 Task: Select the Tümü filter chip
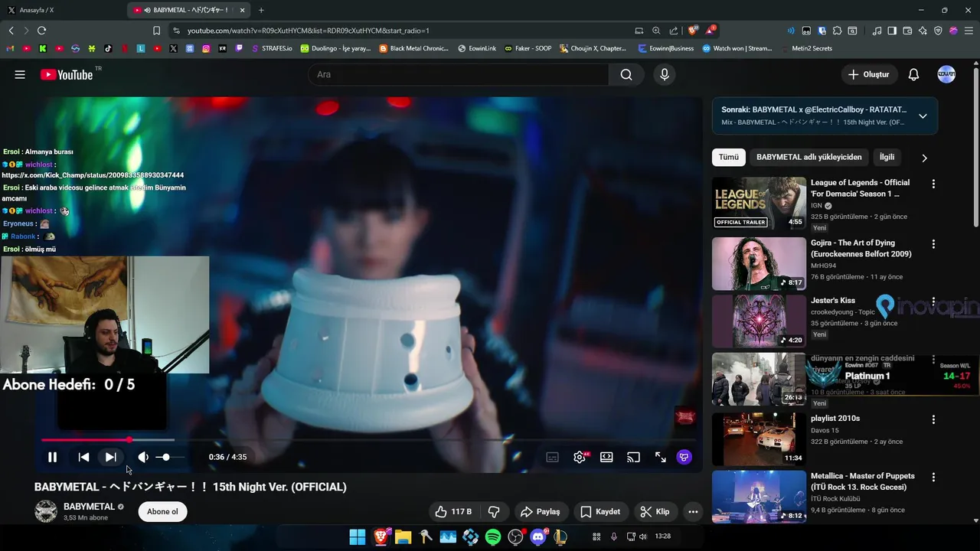click(x=728, y=157)
